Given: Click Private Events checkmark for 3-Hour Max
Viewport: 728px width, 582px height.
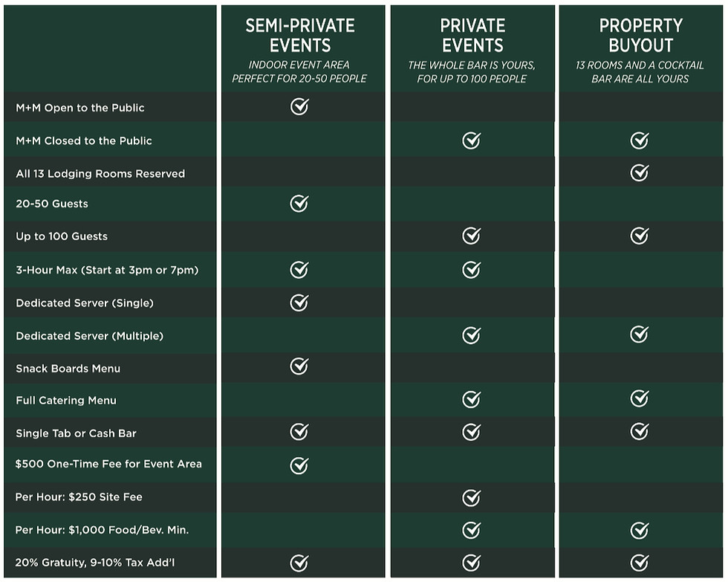Looking at the screenshot, I should 471,269.
